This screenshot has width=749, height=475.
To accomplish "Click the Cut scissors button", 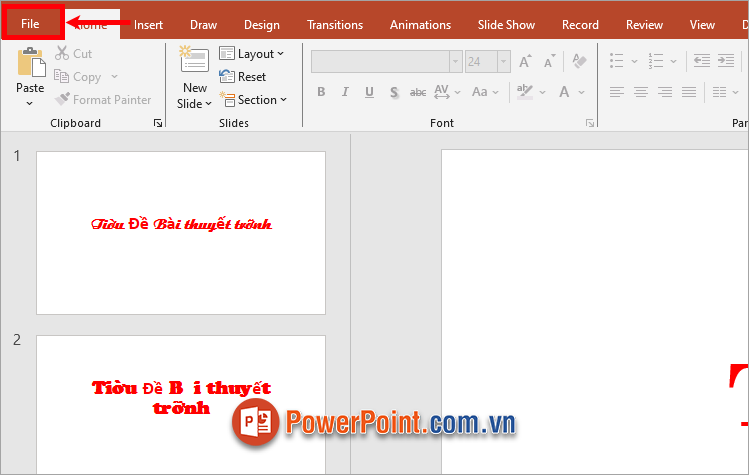I will (74, 54).
